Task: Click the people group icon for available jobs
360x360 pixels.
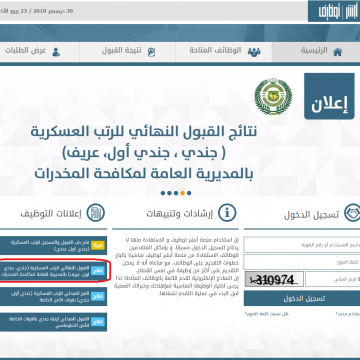Action: [x=254, y=52]
